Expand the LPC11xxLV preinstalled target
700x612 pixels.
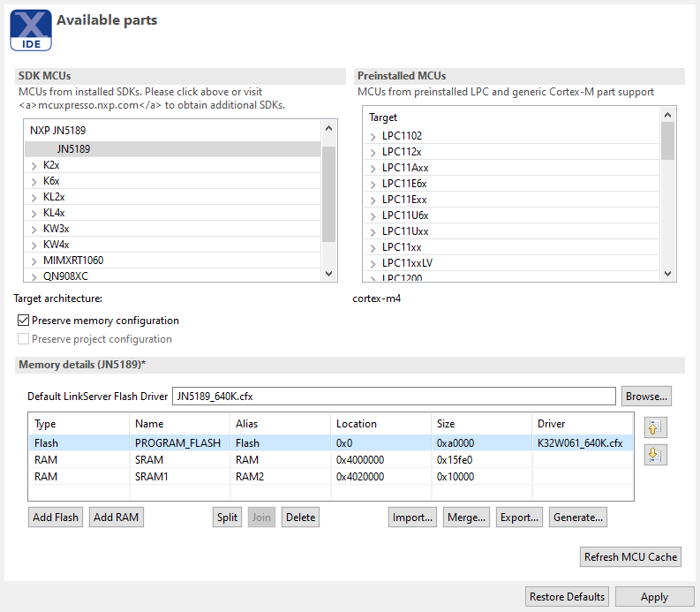(x=373, y=264)
